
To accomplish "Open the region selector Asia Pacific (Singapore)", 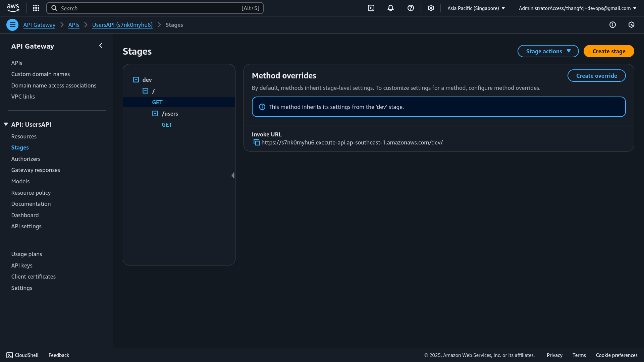I will pyautogui.click(x=476, y=8).
